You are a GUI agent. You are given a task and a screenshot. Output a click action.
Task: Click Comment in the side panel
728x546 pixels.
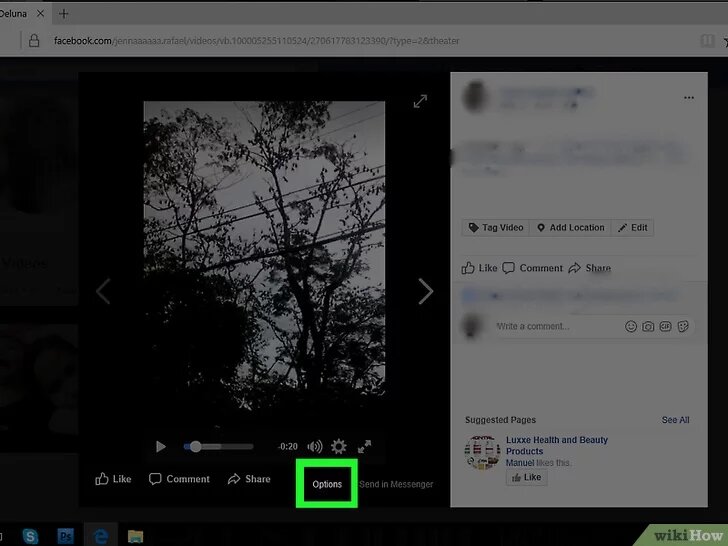(533, 268)
